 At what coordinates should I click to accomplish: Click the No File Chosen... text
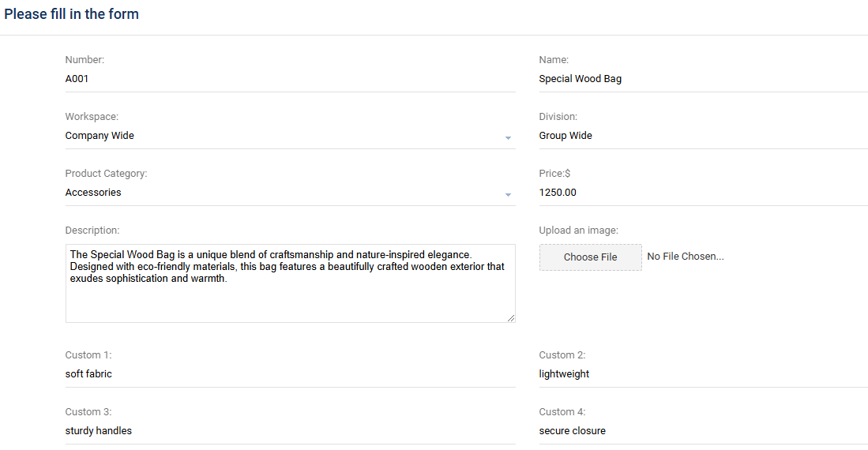click(686, 257)
